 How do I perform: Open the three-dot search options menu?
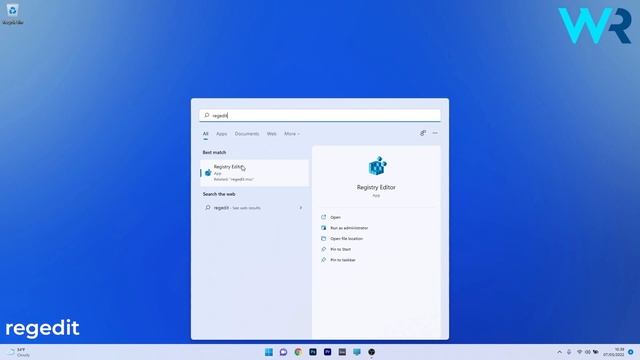(435, 133)
